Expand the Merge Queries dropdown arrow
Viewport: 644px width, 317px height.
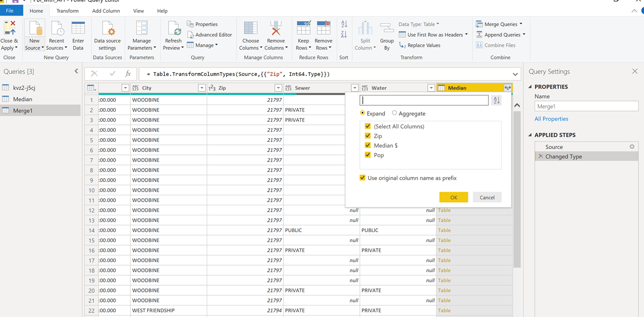pos(521,24)
